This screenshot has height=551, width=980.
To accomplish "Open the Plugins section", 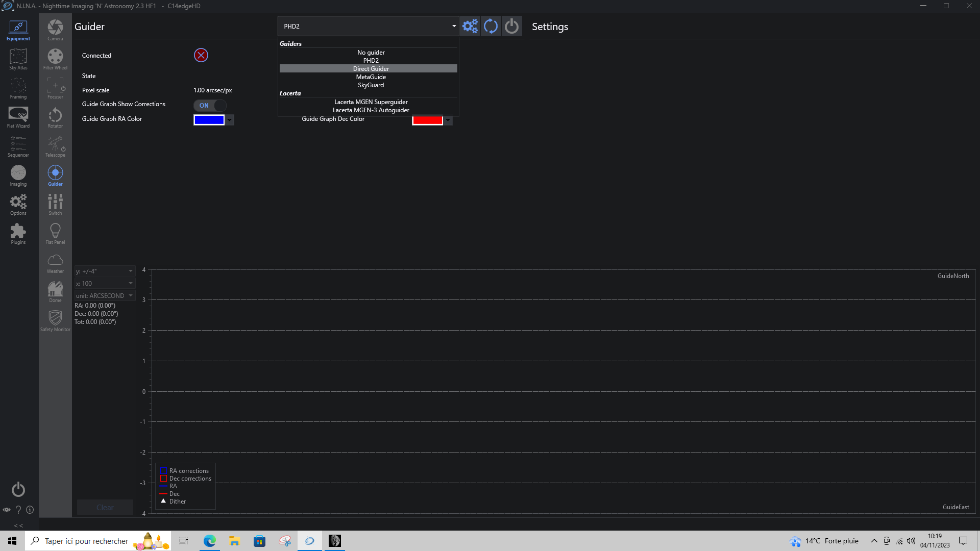I will (18, 234).
